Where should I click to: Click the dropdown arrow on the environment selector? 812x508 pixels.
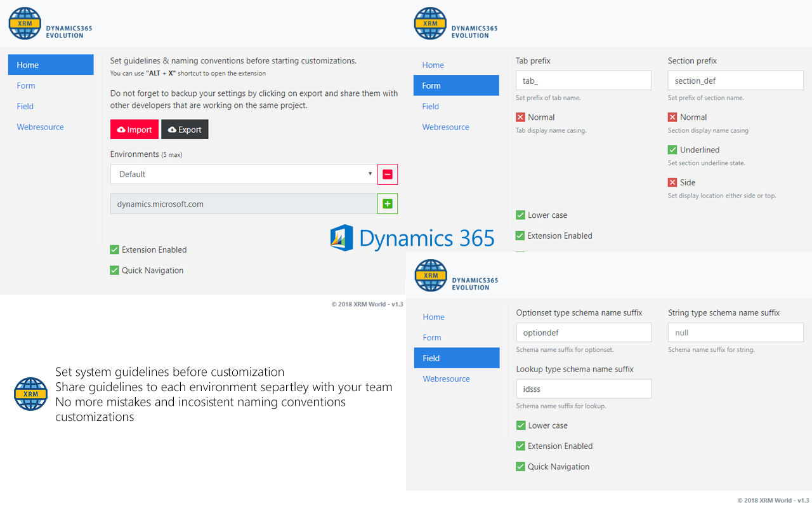click(x=370, y=173)
